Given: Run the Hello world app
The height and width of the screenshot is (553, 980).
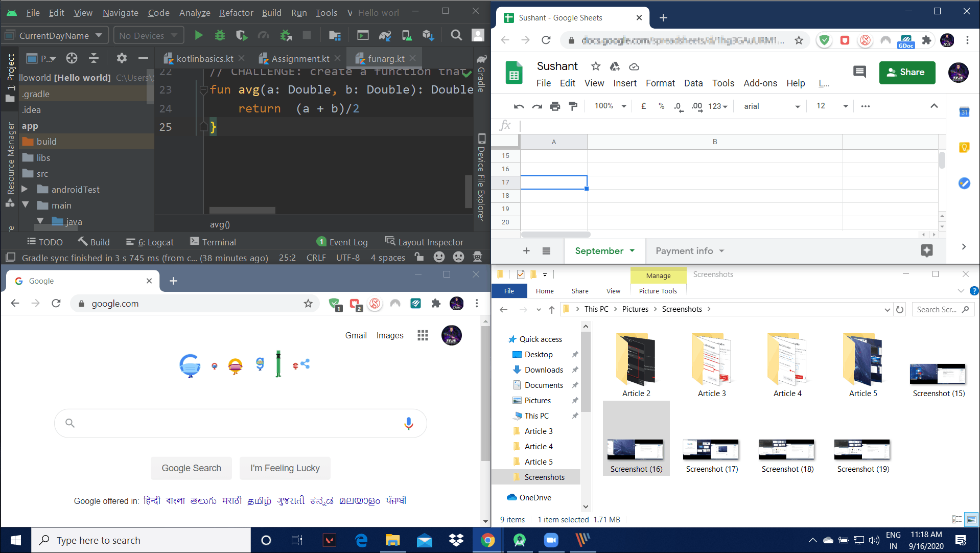Looking at the screenshot, I should [199, 35].
